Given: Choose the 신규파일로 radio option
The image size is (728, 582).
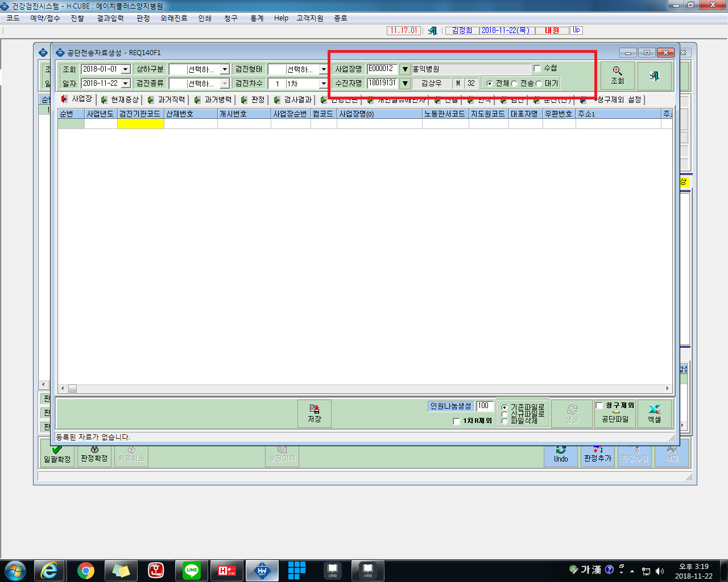Looking at the screenshot, I should [504, 414].
